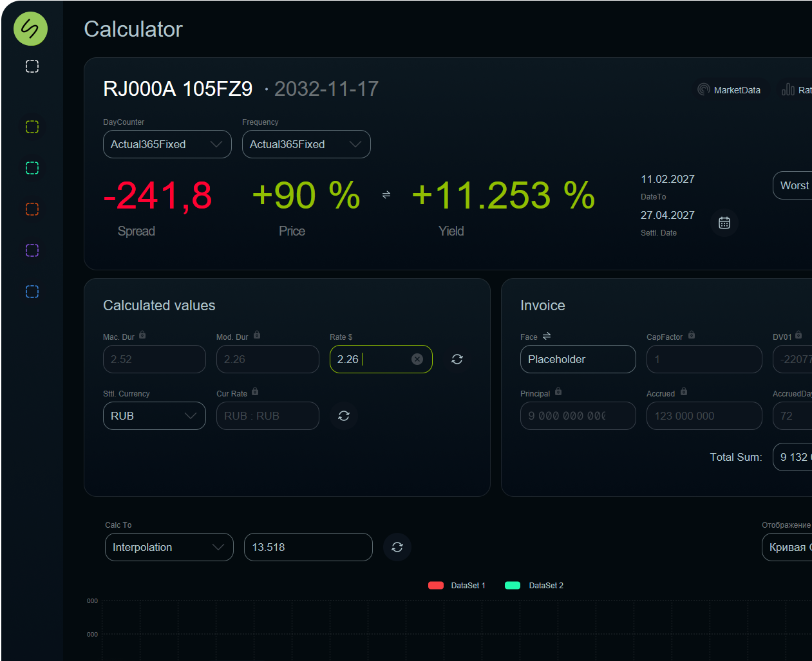Click the refresh icon beside Interpolation value
Viewport: 812px width, 661px height.
[x=397, y=547]
